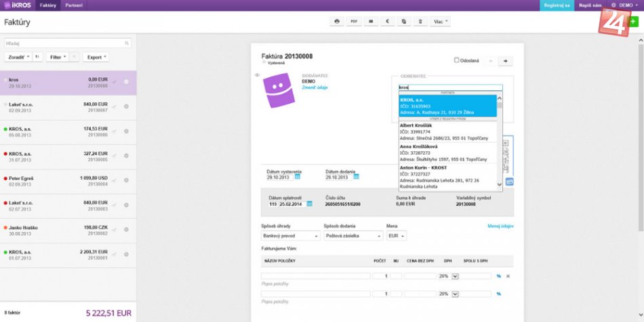Screen dimensions: 644x322
Task: Toggle visibility eye icon beside supplier logo
Action: (x=257, y=75)
